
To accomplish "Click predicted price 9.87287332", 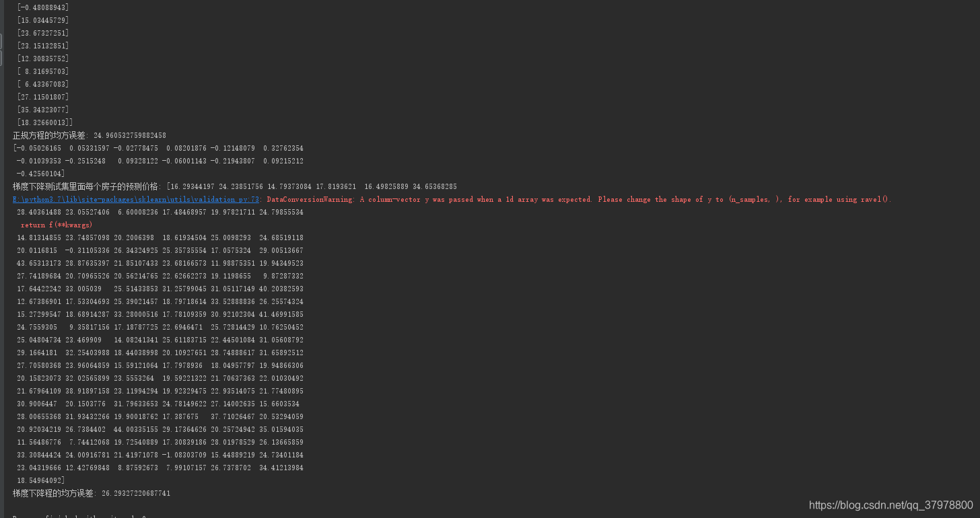I will 282,276.
